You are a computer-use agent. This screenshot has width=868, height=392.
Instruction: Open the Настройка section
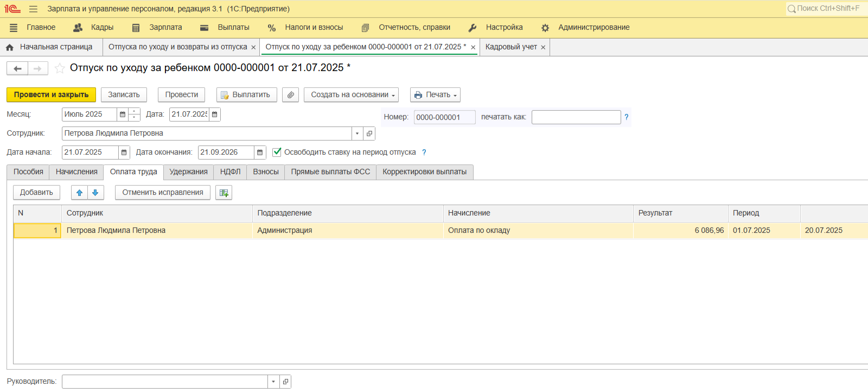[x=495, y=28]
